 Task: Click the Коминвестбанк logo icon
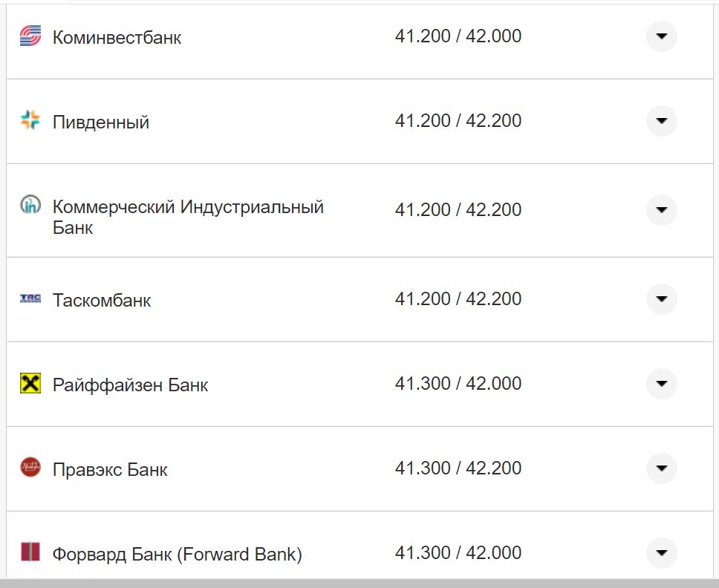(30, 36)
